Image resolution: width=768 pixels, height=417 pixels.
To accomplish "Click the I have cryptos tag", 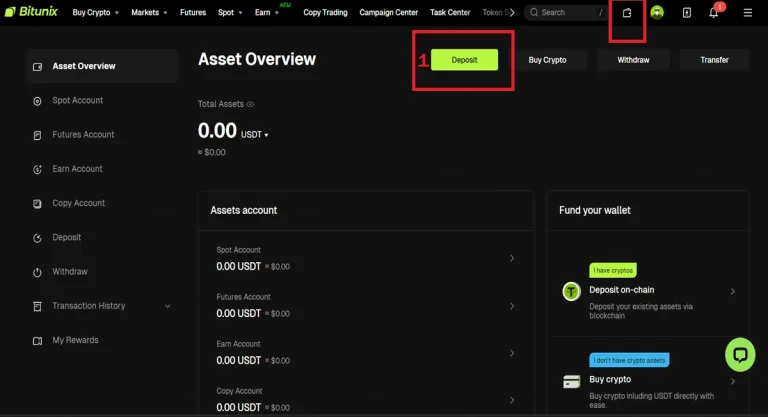I will 613,270.
